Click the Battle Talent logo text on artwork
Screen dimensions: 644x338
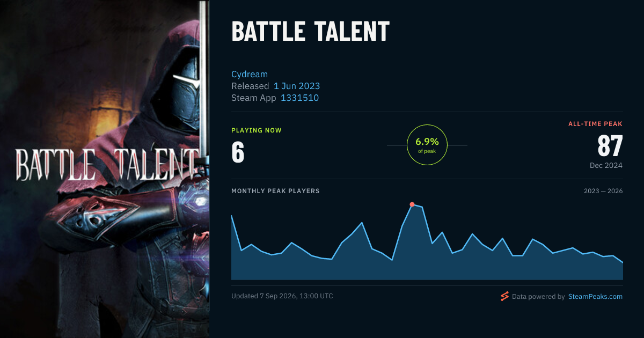(x=105, y=165)
